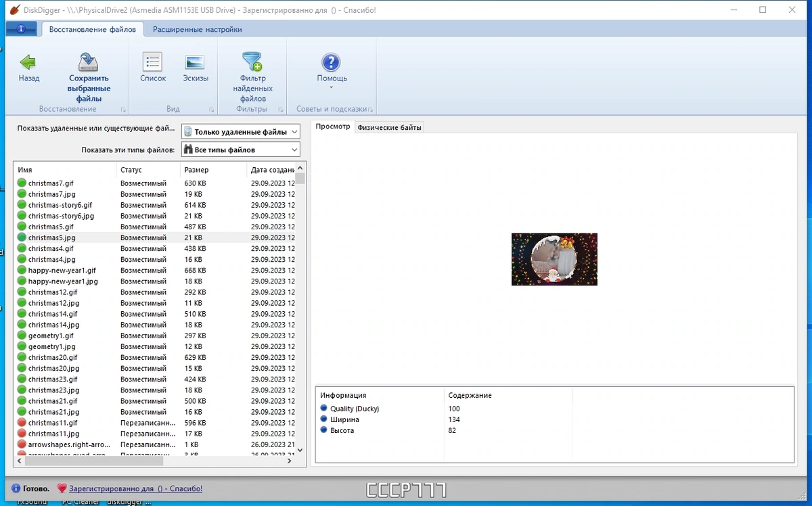Switch to Список list view icon
Viewport: 812px width, 506px height.
153,62
